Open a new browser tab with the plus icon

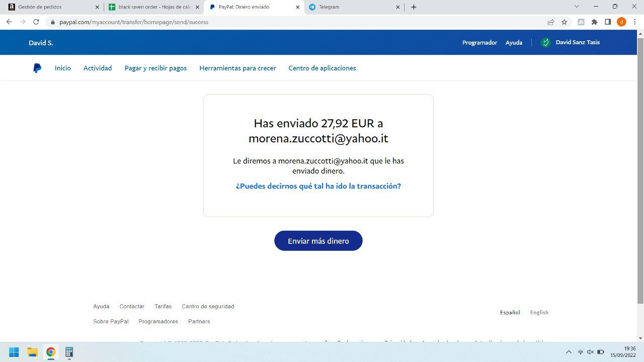click(x=414, y=7)
